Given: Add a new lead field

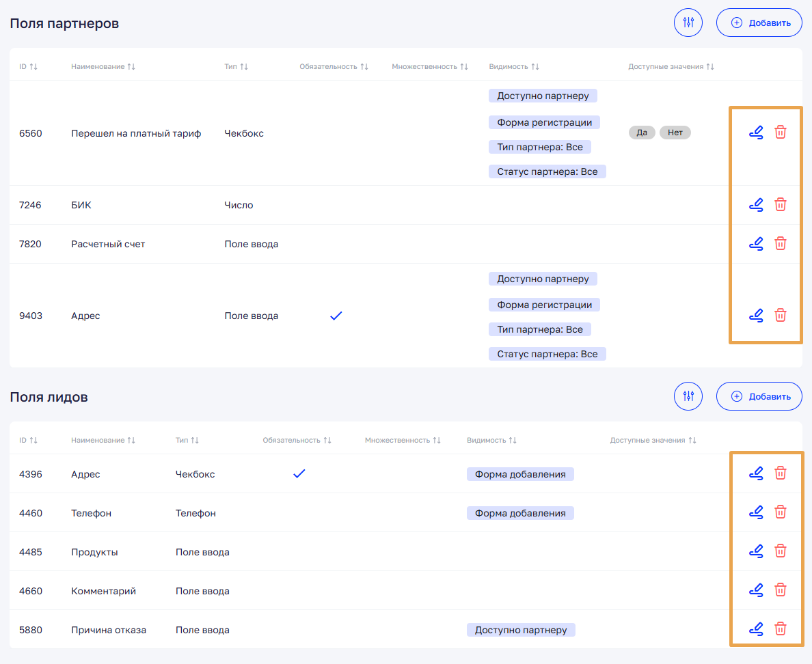Looking at the screenshot, I should (759, 396).
